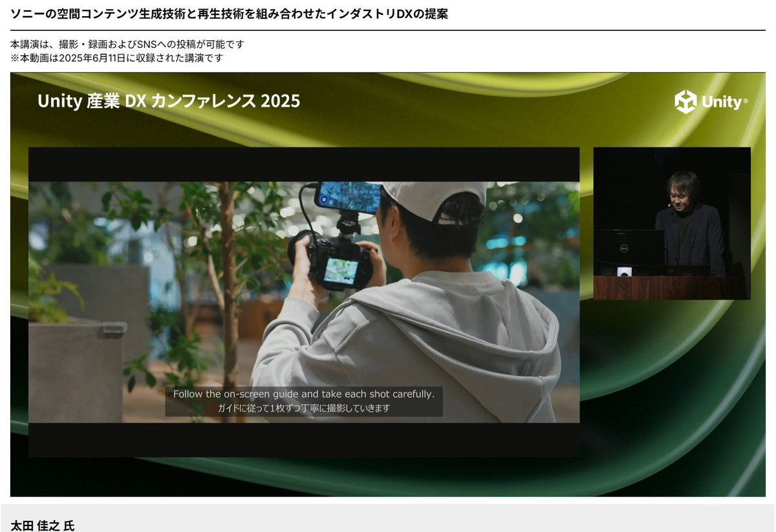
Task: Click the speaker camera thumbnail
Action: [x=672, y=223]
